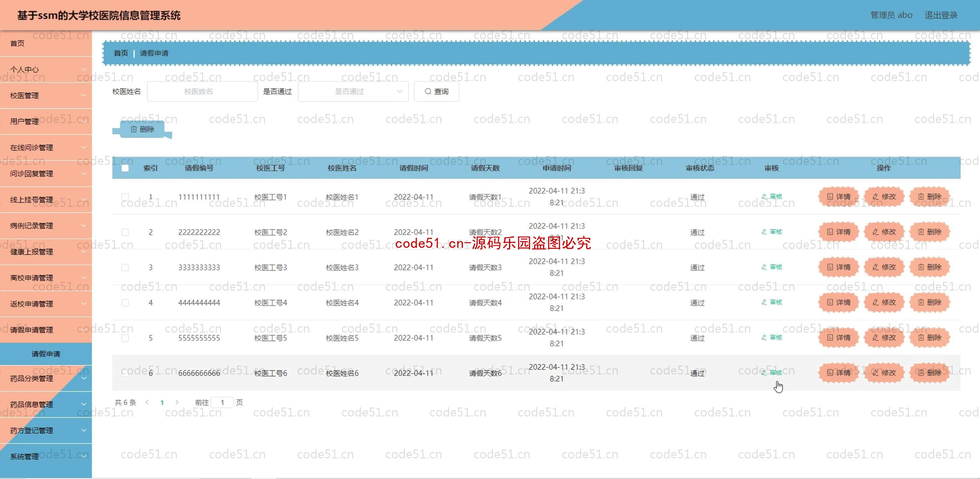Click the 请假时间 column header
Image resolution: width=980 pixels, height=479 pixels.
(x=413, y=168)
